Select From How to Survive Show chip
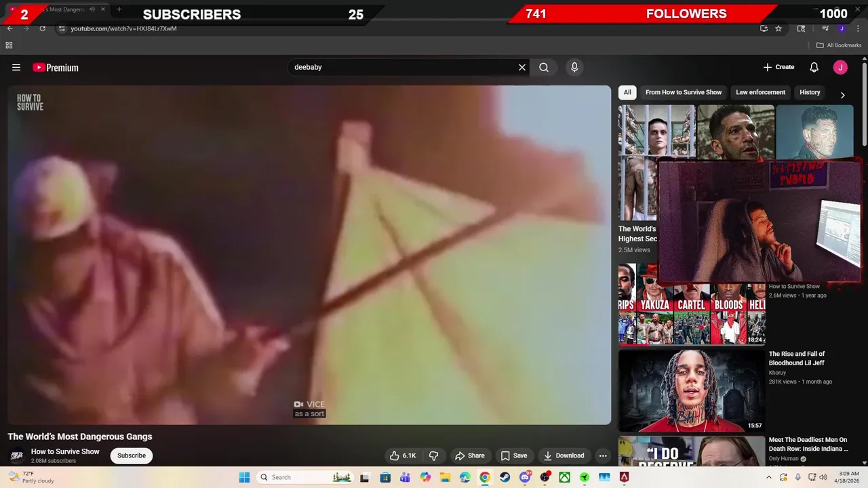 coord(684,92)
